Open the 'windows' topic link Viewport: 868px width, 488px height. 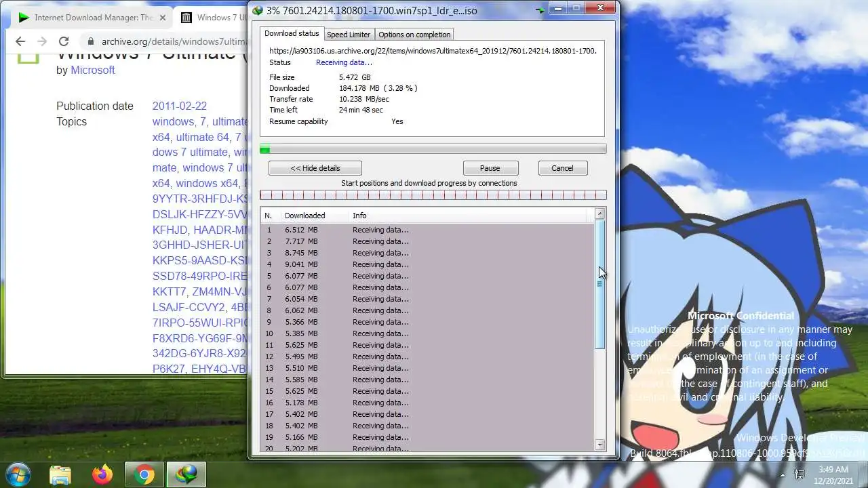(174, 121)
